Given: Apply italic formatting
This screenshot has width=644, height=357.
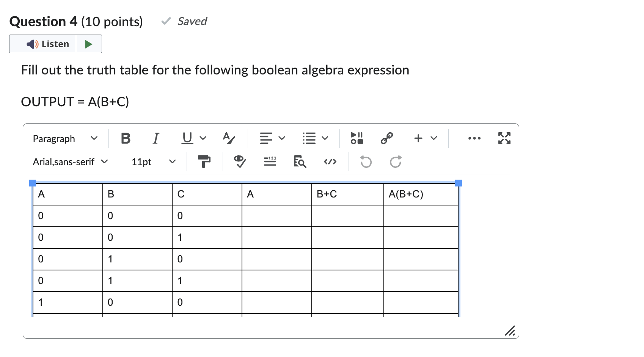Looking at the screenshot, I should pyautogui.click(x=156, y=138).
